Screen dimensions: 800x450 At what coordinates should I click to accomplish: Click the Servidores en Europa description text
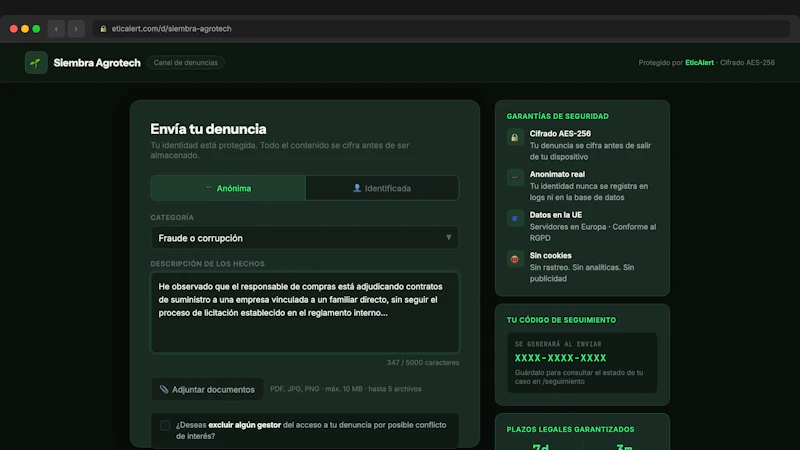593,232
